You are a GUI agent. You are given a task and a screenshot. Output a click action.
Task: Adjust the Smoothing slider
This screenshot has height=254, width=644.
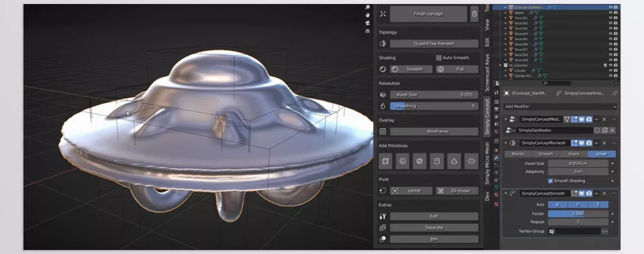[x=434, y=107]
